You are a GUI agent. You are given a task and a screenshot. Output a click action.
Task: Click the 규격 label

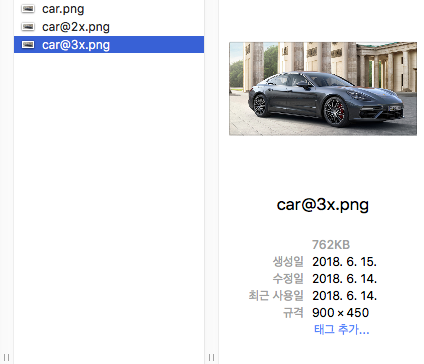coord(293,313)
